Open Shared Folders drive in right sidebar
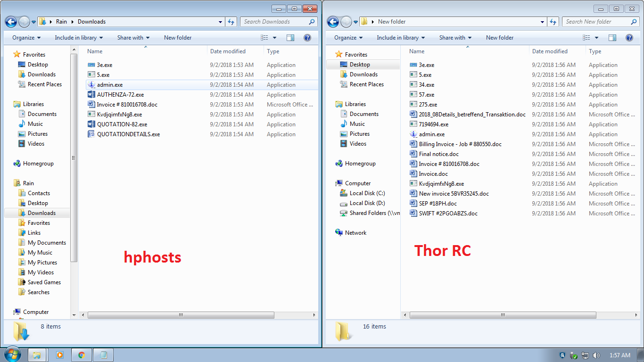Viewport: 644px width, 362px height. (x=370, y=213)
